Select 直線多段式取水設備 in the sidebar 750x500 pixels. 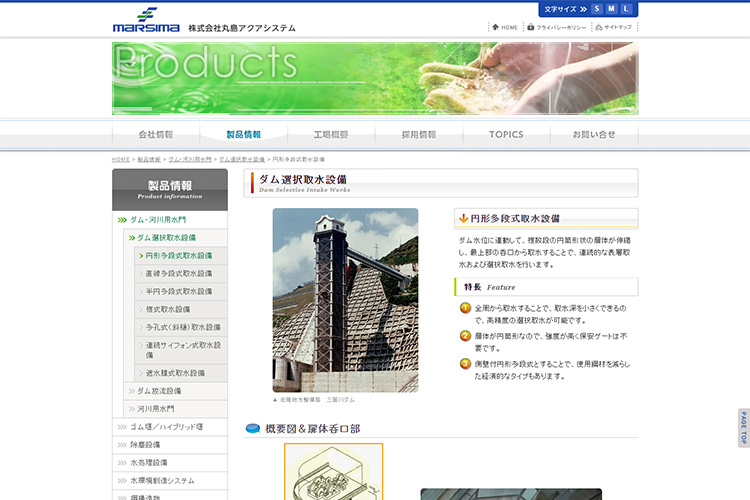tap(181, 274)
